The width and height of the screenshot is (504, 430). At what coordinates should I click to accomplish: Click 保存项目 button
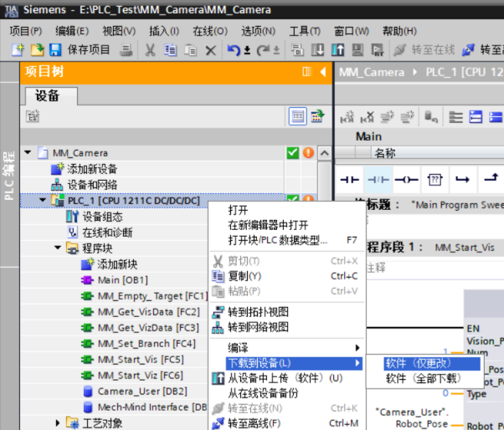(x=80, y=50)
